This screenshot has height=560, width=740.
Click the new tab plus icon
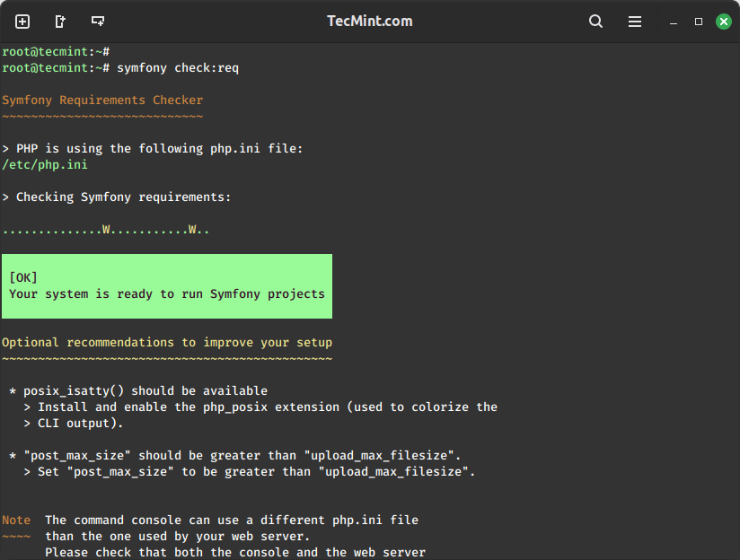(22, 22)
